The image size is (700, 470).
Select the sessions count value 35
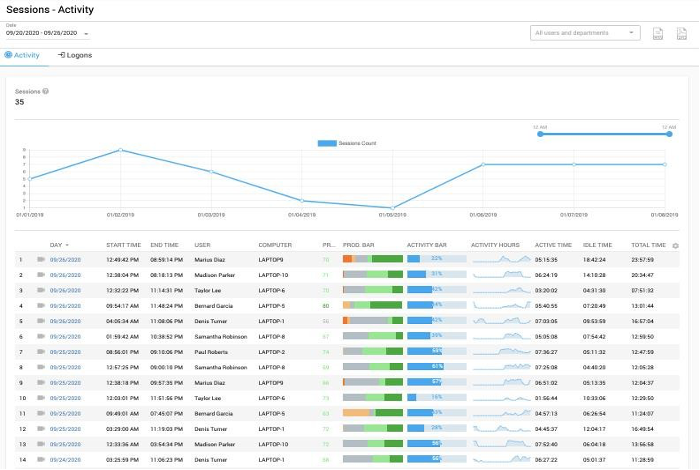coord(20,102)
